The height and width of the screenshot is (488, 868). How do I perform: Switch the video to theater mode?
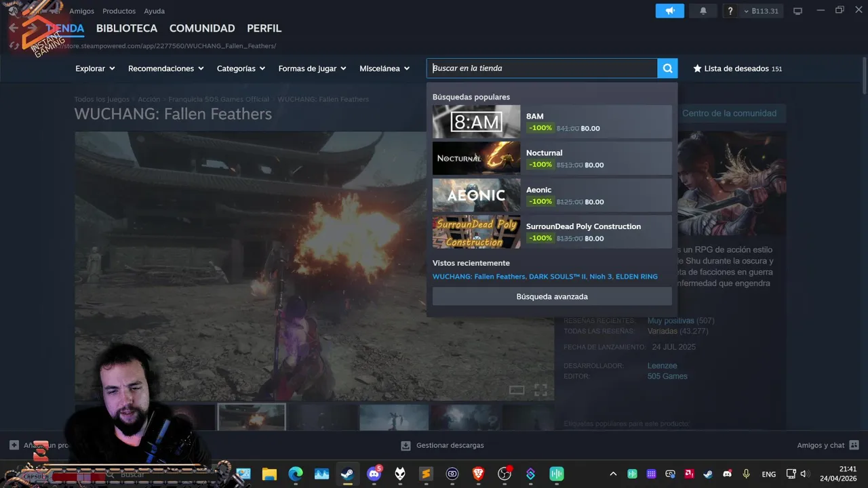coord(517,390)
